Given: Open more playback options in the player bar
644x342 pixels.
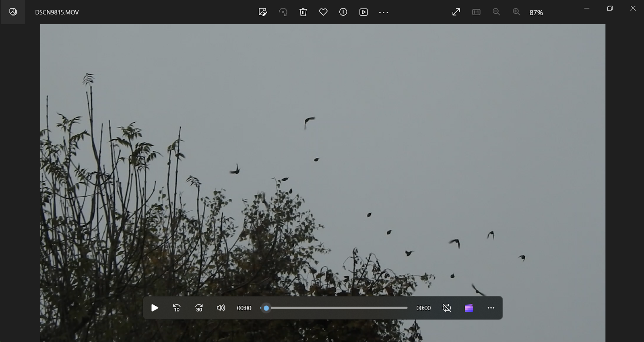Looking at the screenshot, I should click(x=491, y=308).
